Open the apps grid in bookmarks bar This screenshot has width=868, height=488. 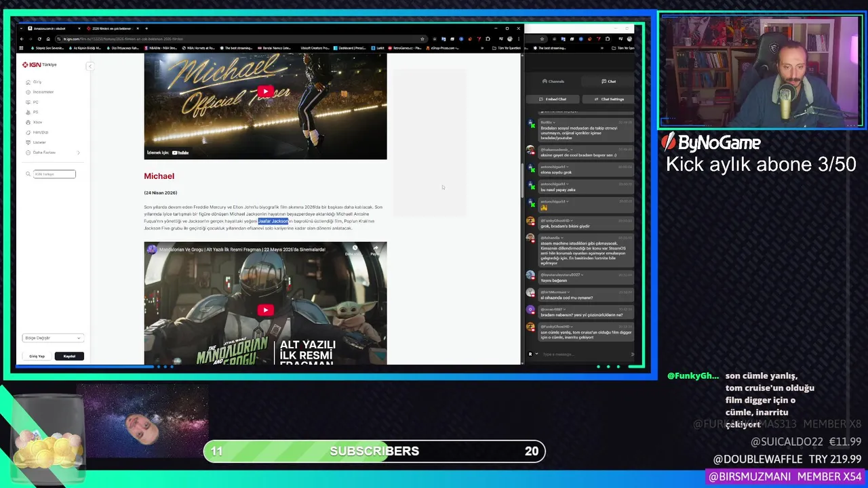tap(22, 48)
